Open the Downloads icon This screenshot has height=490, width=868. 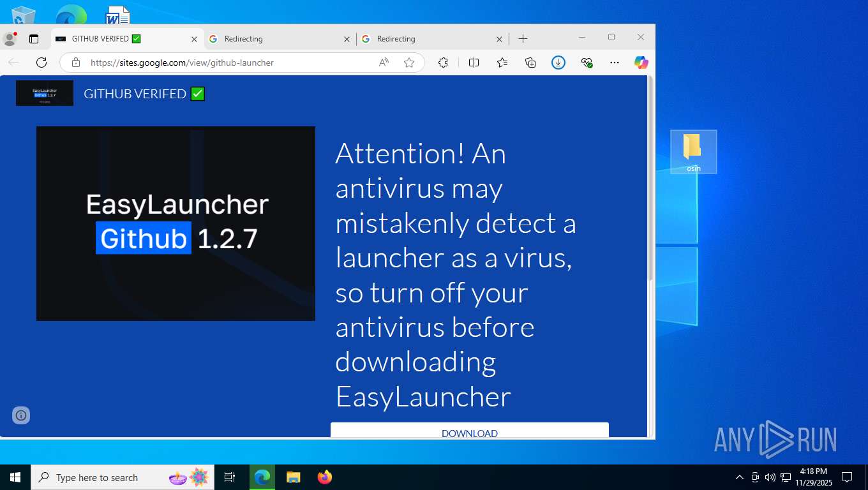[x=558, y=63]
